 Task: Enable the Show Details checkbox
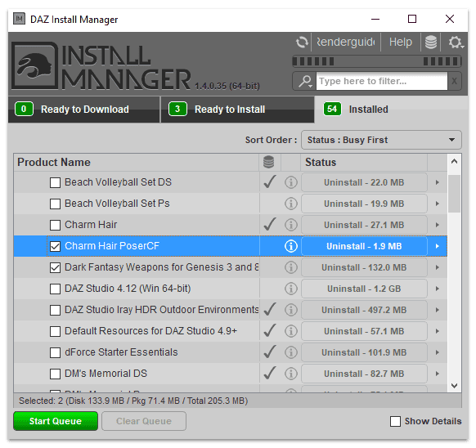pos(395,421)
